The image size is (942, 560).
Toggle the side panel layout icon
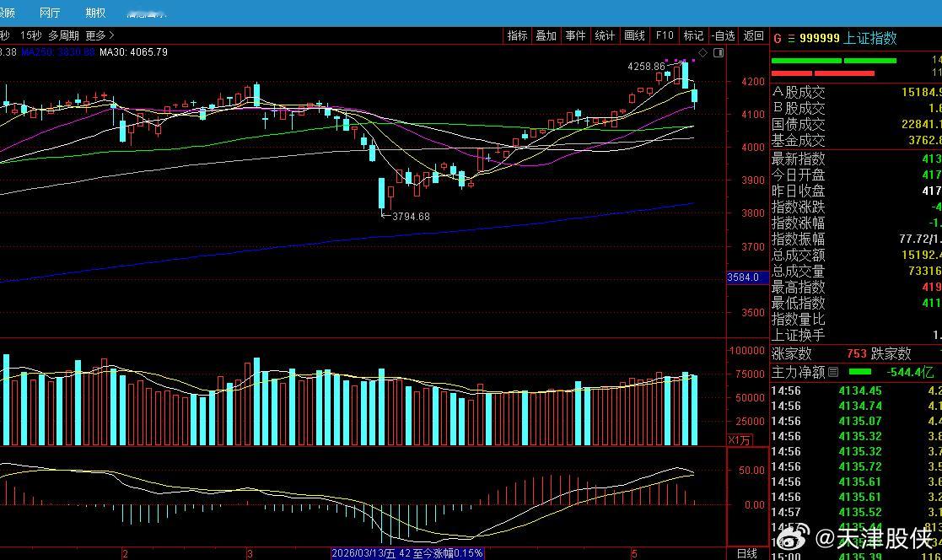718,53
